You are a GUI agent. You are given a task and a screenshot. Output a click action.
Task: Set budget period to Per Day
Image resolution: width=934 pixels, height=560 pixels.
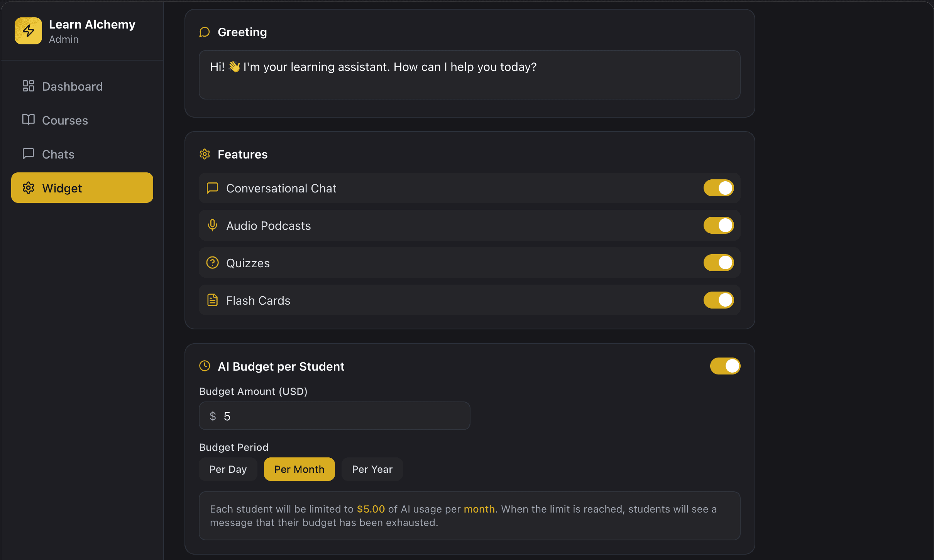pos(228,469)
